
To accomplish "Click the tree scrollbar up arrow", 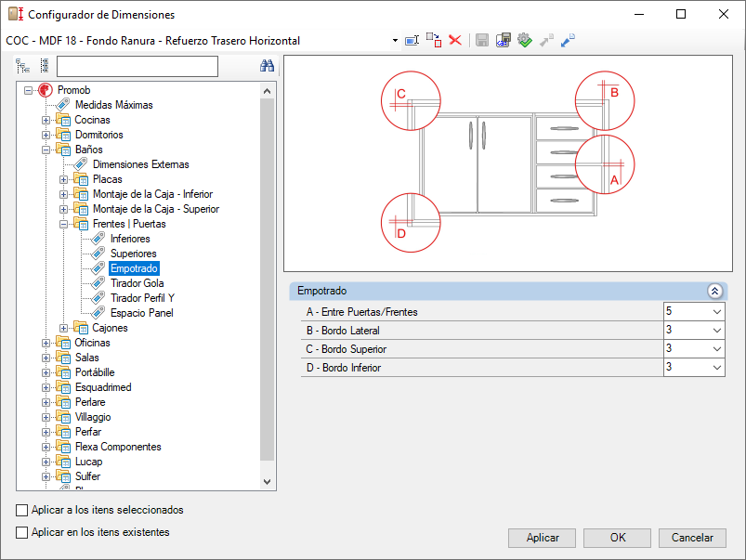I will [x=267, y=91].
